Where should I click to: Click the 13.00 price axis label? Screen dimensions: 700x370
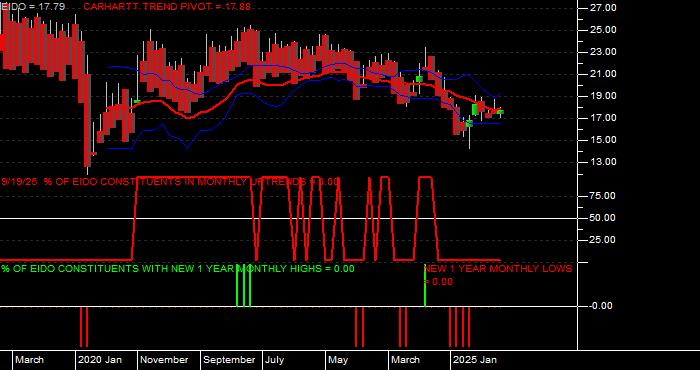coord(604,162)
